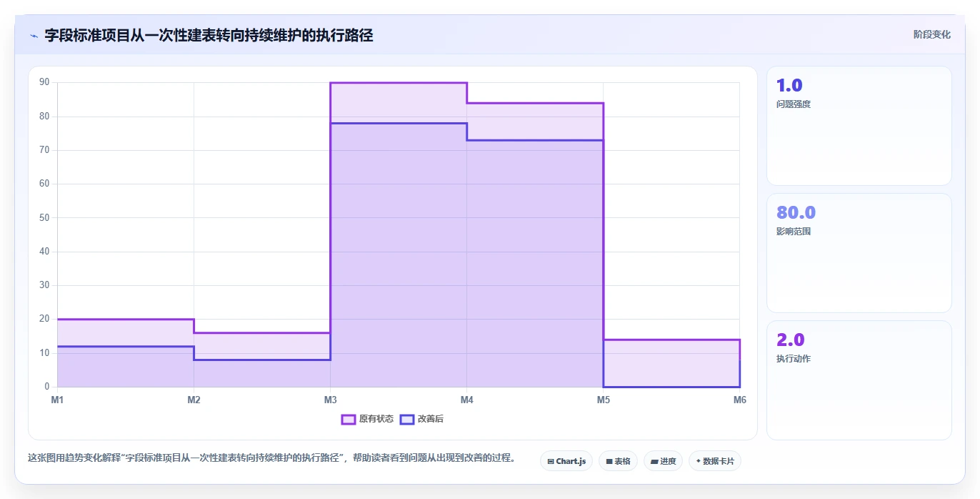Click the 表格 tag chip

tap(618, 461)
